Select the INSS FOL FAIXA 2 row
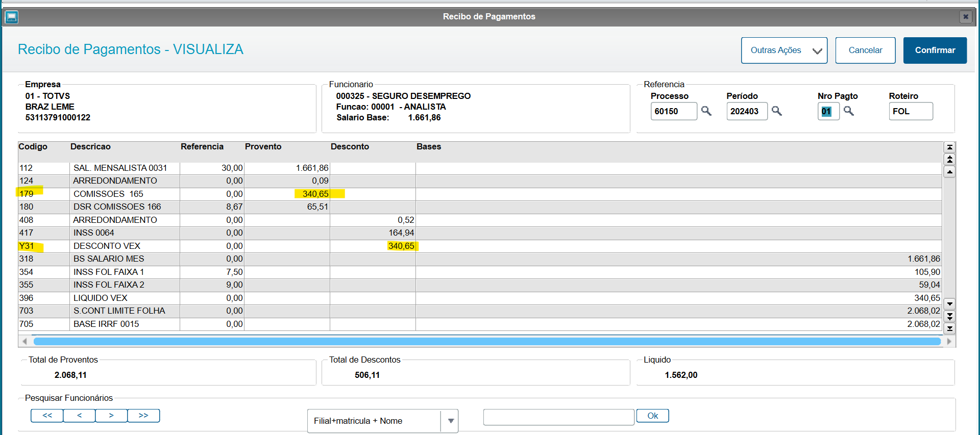 (480, 285)
